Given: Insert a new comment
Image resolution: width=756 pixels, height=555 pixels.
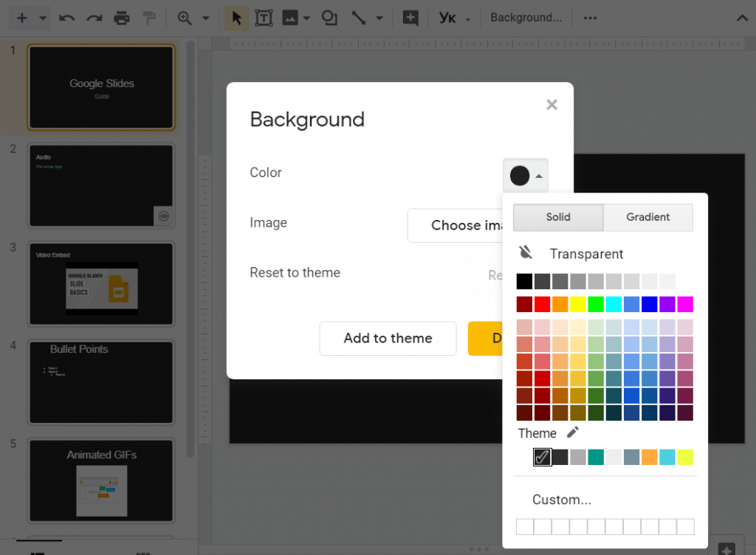Looking at the screenshot, I should (411, 17).
